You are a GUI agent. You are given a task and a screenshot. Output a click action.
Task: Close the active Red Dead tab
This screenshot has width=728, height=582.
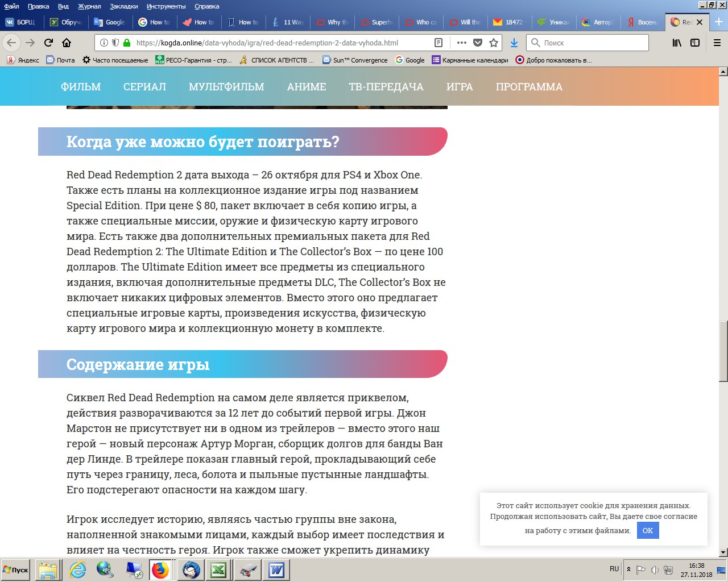pos(700,22)
